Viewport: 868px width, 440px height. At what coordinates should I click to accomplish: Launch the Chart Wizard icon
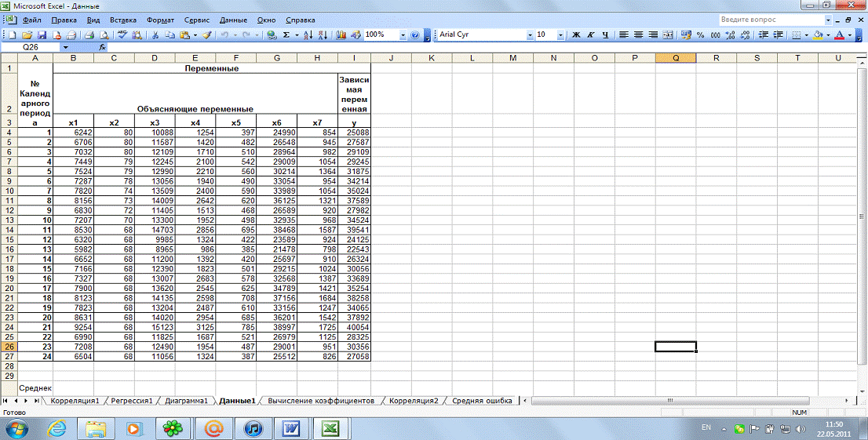[341, 35]
